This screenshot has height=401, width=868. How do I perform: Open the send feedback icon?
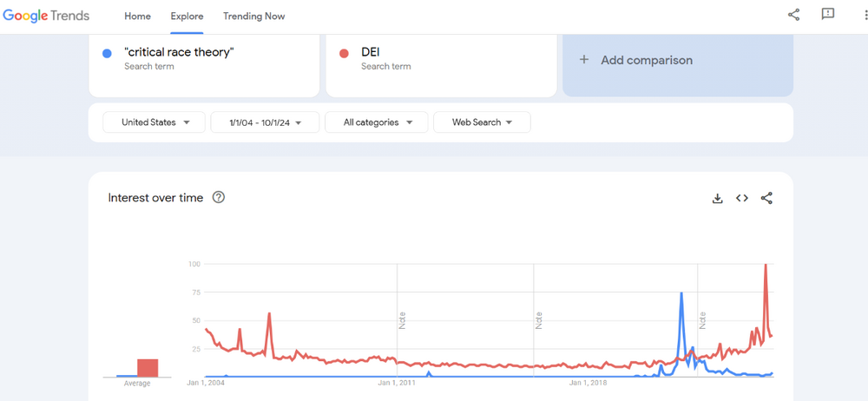827,15
